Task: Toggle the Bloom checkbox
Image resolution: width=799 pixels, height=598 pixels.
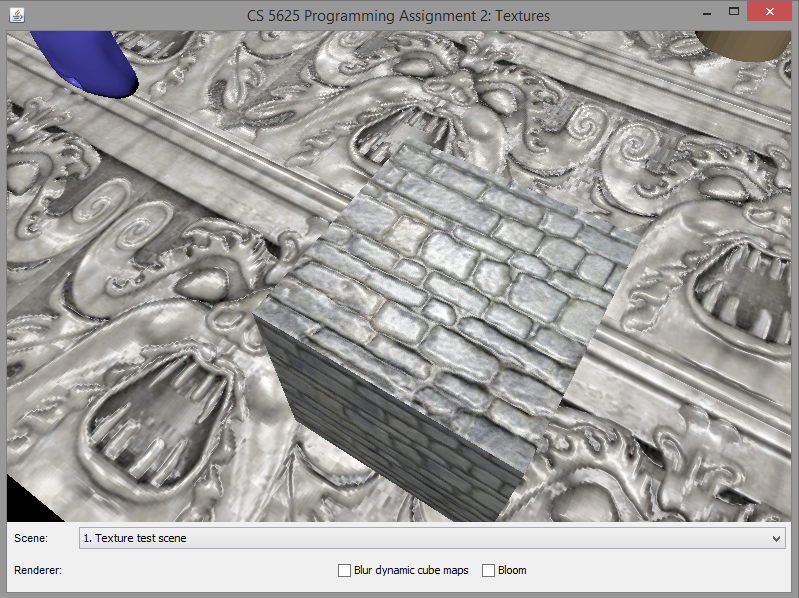Action: [x=488, y=570]
